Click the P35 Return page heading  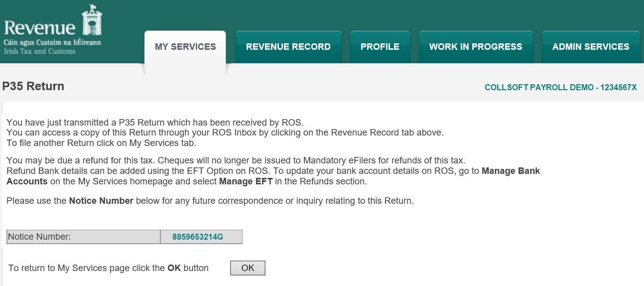coord(33,86)
